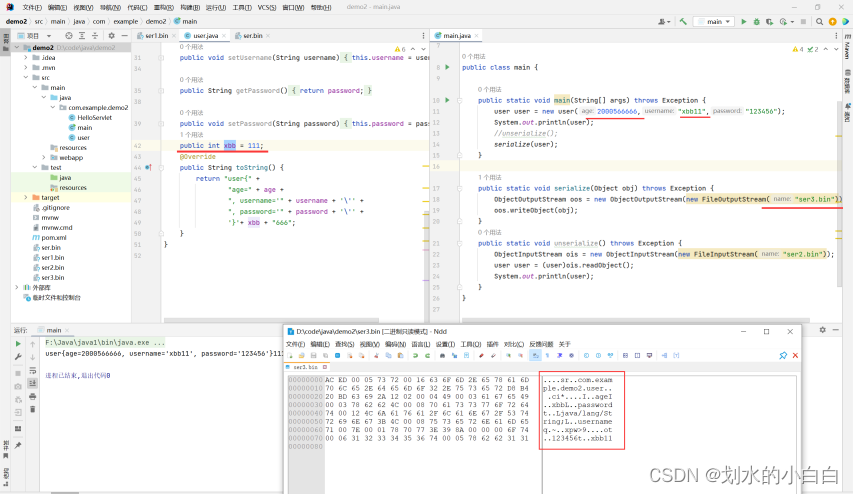Screen dimensions: 853x494
Task: Click the 6 warnings indicator in user.java
Action: click(x=400, y=49)
